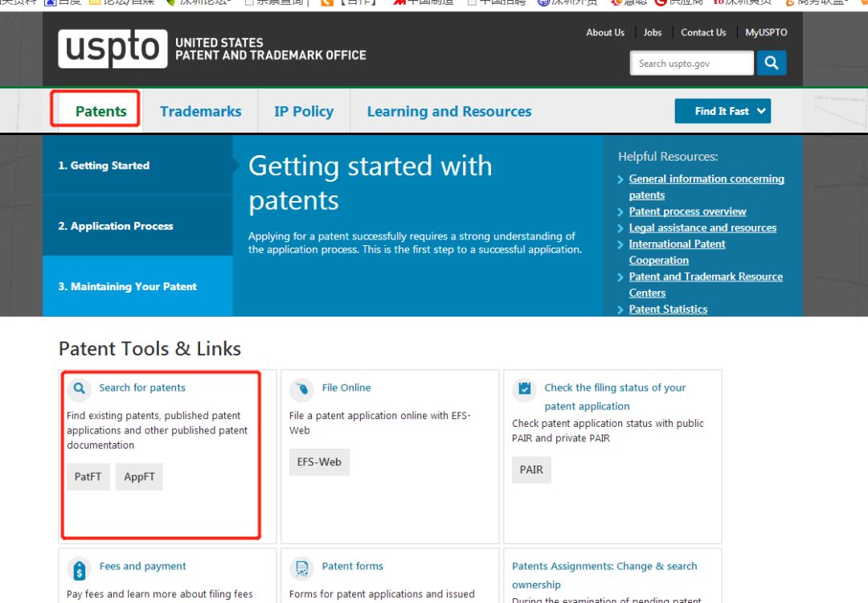Open Patent and Trademark Resource Centers link
Viewport: 868px width, 603px height.
[706, 285]
